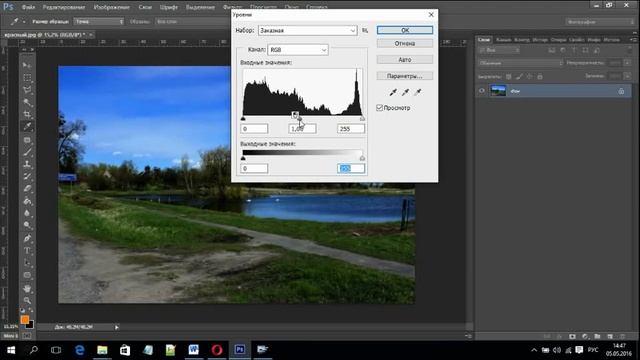
Task: Click the lock transparent pixels icon
Action: click(509, 76)
